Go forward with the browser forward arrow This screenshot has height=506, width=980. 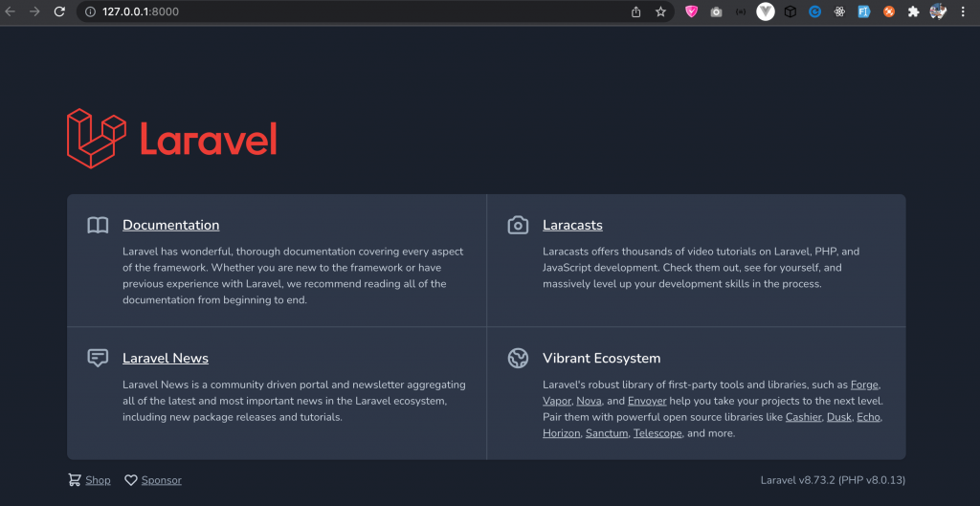[35, 11]
